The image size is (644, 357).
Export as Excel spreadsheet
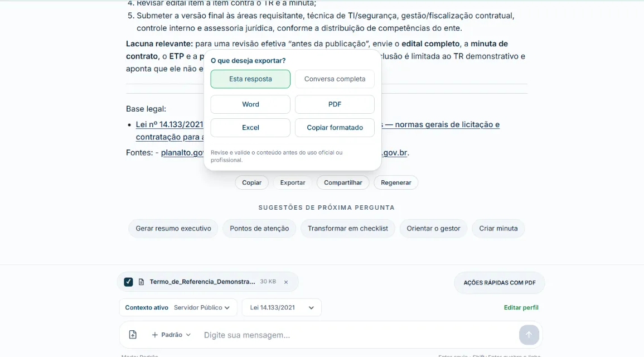(250, 128)
